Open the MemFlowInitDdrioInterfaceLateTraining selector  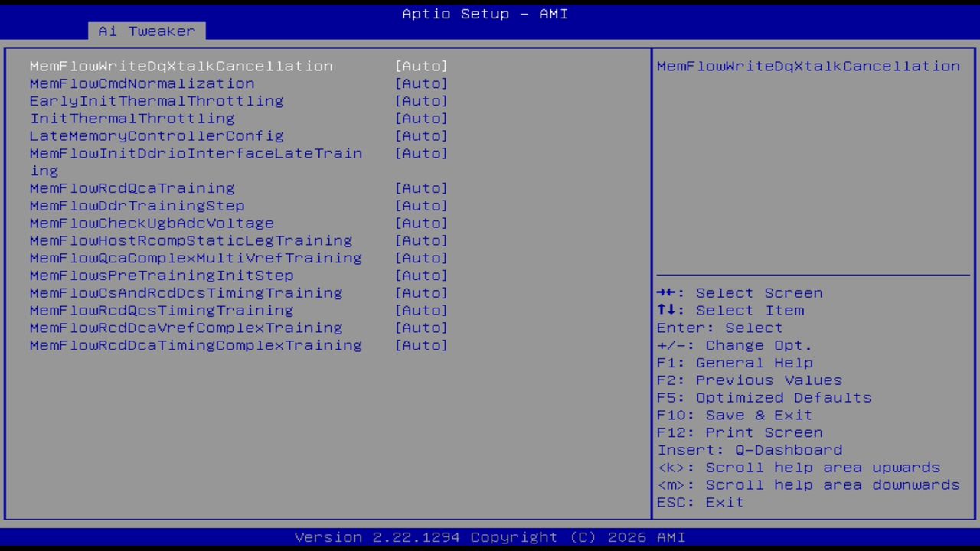coord(421,153)
